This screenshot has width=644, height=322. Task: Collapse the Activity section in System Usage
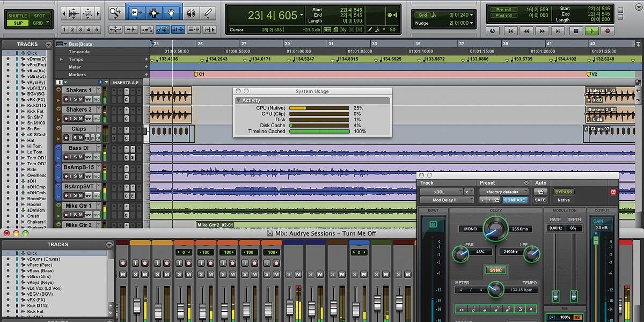pyautogui.click(x=239, y=100)
